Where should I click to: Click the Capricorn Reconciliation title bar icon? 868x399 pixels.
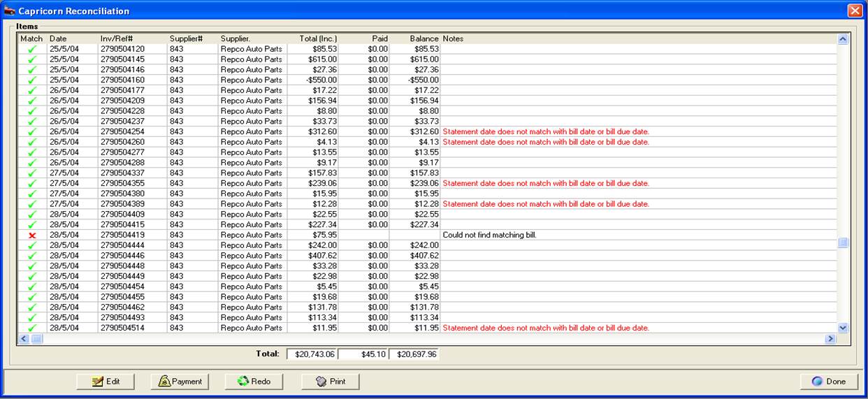pos(10,11)
